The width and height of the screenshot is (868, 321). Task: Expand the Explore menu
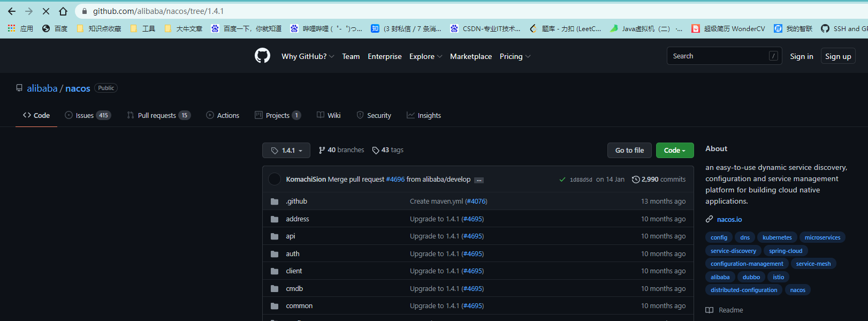tap(425, 56)
